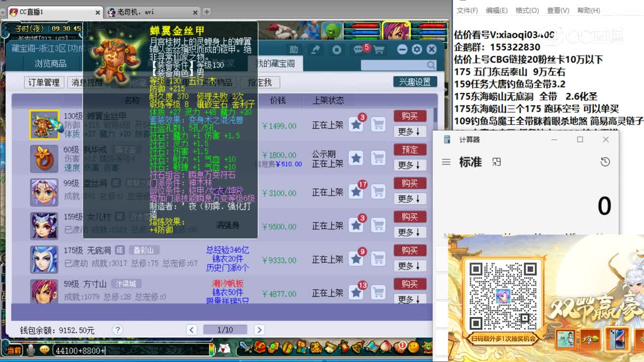Select the 老司机.avi tab
Viewport: 644px width, 362px height.
151,12
